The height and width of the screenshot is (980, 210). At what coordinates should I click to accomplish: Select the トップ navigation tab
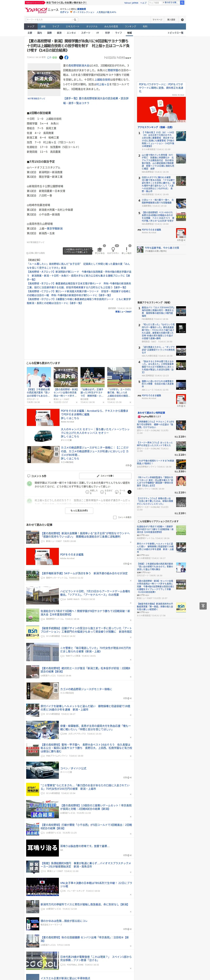coord(31,27)
